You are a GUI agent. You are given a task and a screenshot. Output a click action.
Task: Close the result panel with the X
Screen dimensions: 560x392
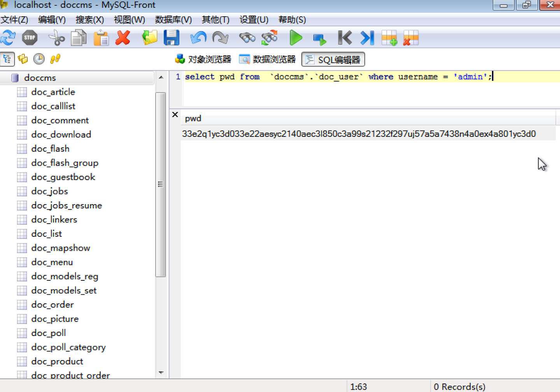175,114
